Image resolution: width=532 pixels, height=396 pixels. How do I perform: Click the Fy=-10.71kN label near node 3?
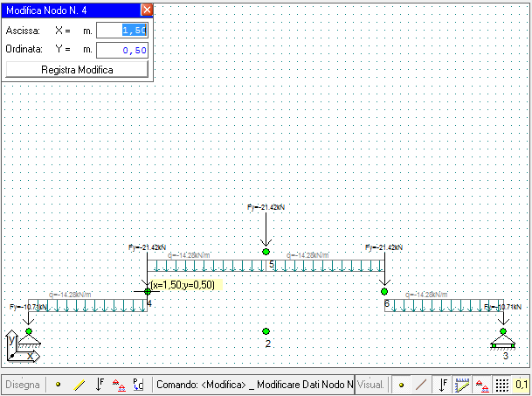click(x=502, y=307)
